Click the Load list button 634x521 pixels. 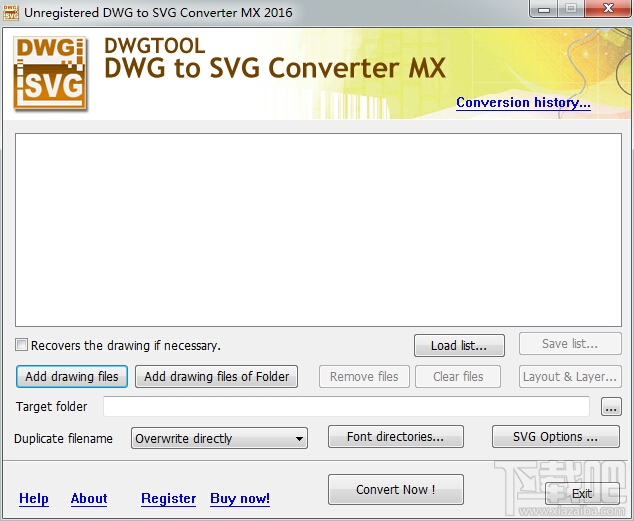459,346
